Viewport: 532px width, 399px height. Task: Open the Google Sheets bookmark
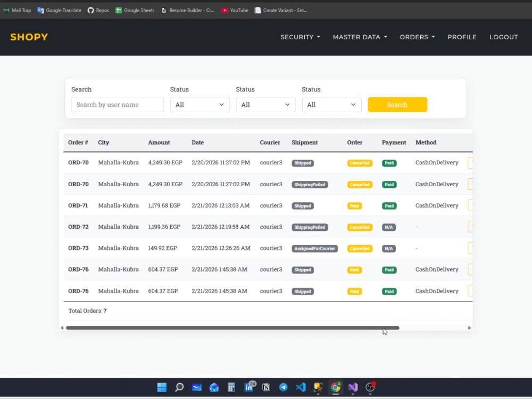pos(135,10)
